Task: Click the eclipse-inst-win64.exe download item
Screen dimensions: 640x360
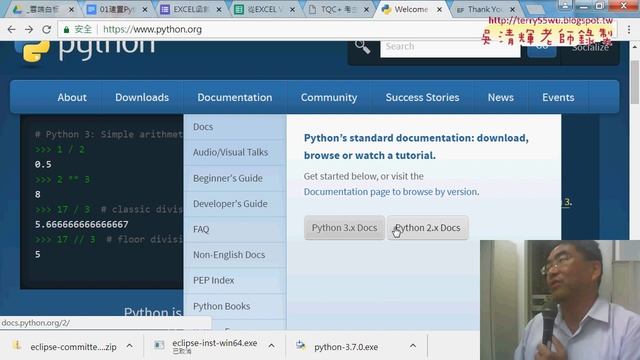Action: (x=215, y=346)
